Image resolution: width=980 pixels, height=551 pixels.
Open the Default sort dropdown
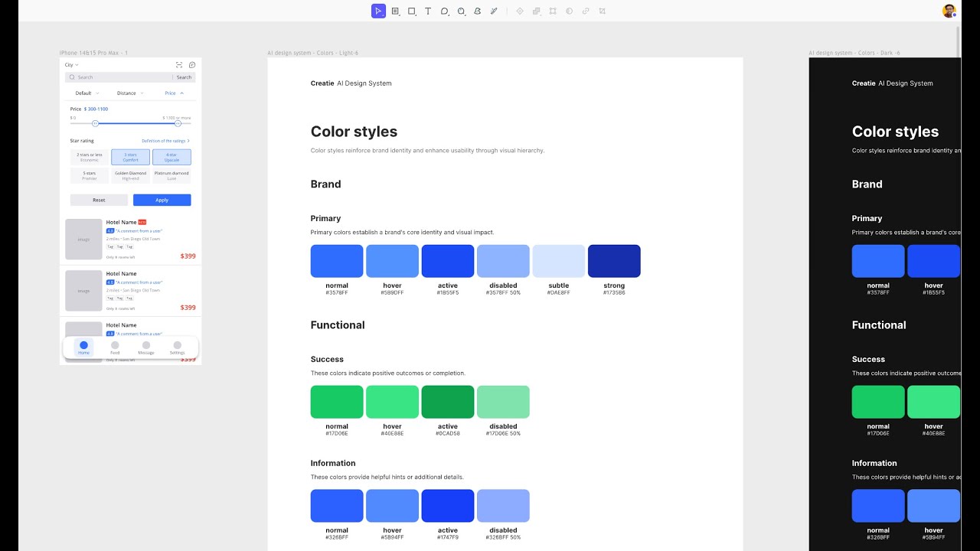[86, 93]
